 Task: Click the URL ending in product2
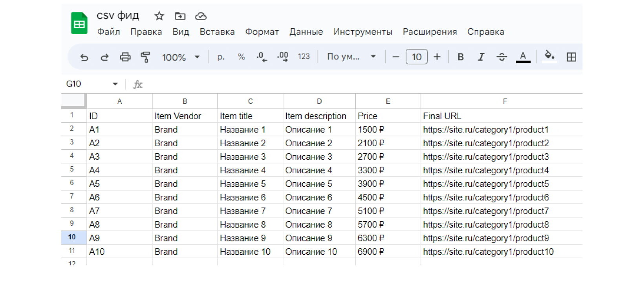click(501, 143)
